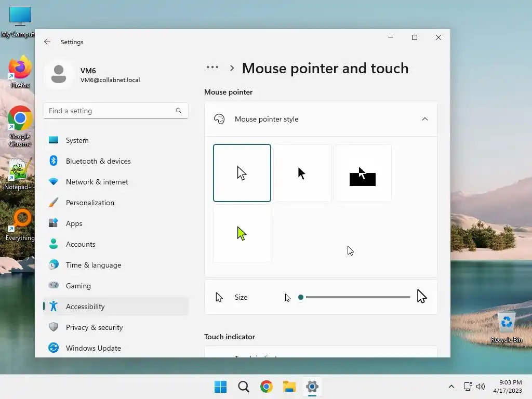532x399 pixels.
Task: Open the Gaming settings category
Action: click(116, 286)
